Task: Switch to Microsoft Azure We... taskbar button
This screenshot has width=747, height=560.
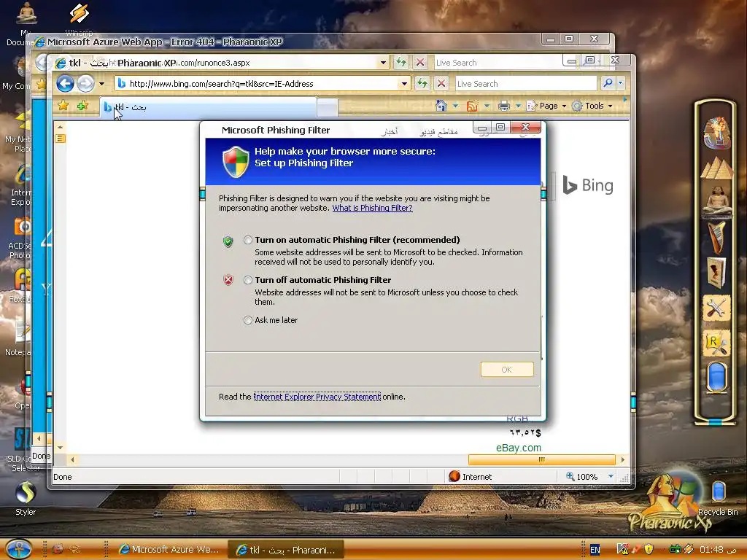Action: [169, 550]
